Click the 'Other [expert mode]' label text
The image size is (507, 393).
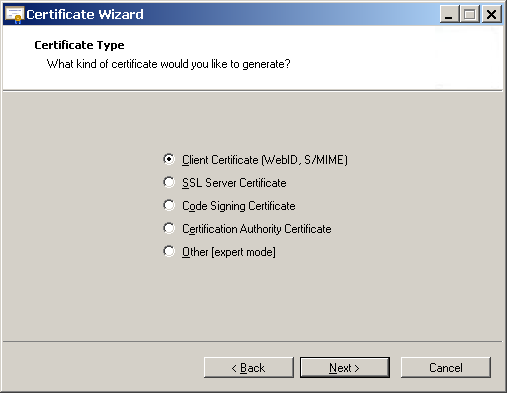click(x=229, y=252)
